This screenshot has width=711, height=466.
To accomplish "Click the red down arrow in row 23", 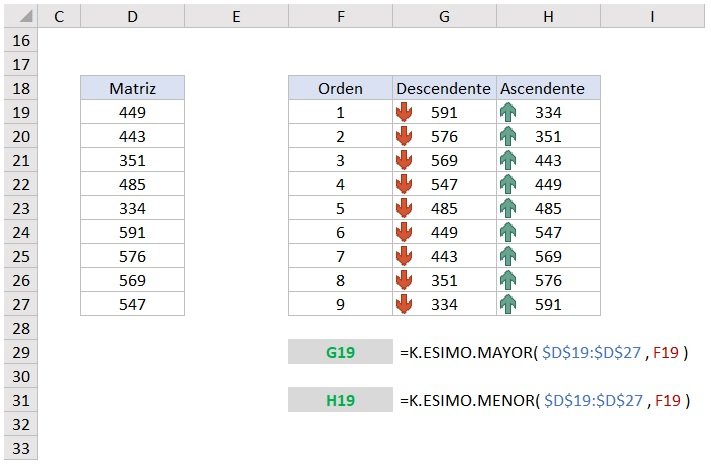I will (x=404, y=208).
